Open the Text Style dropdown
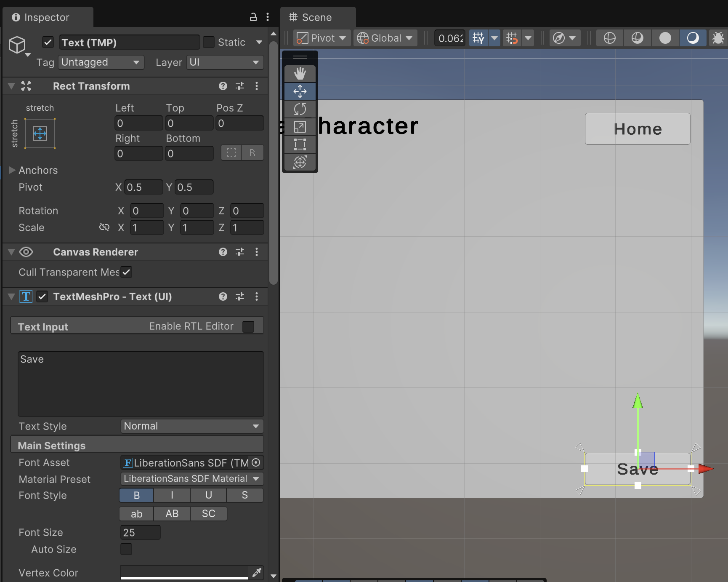Viewport: 728px width, 582px height. click(x=192, y=426)
